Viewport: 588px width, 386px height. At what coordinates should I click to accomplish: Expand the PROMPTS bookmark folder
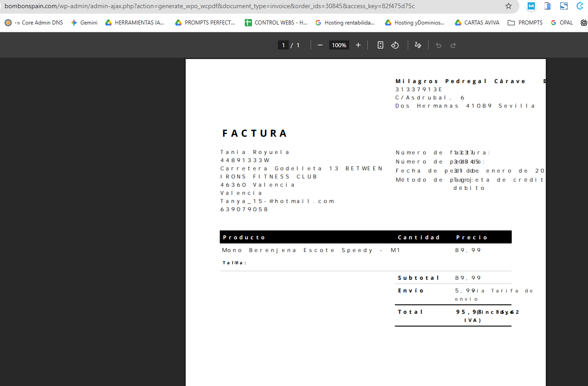(x=525, y=22)
